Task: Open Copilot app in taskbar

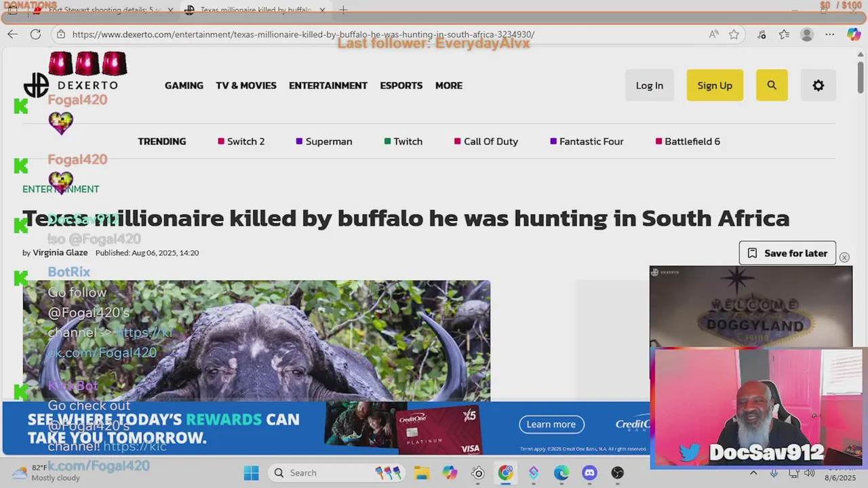Action: point(450,473)
